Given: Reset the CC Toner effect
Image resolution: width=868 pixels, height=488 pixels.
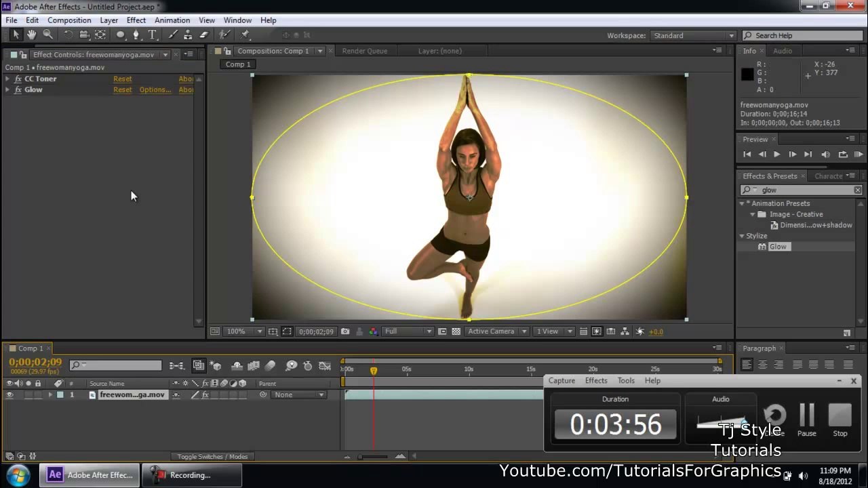Looking at the screenshot, I should pyautogui.click(x=123, y=79).
